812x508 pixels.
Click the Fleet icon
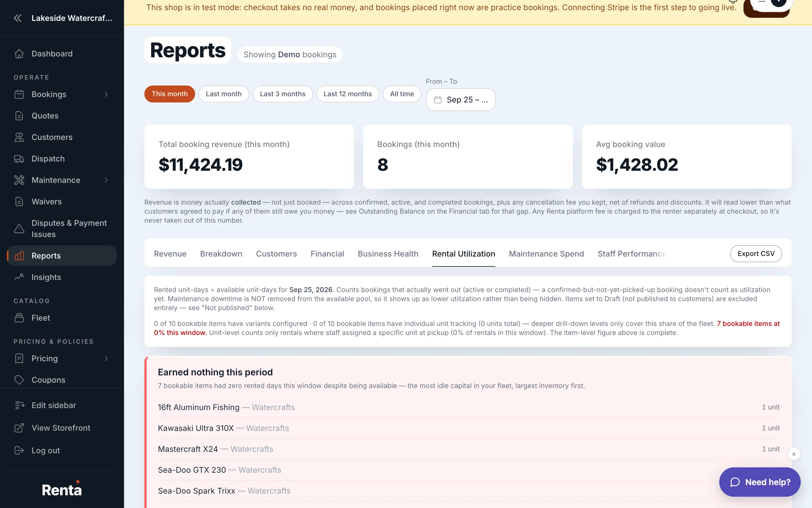click(19, 318)
